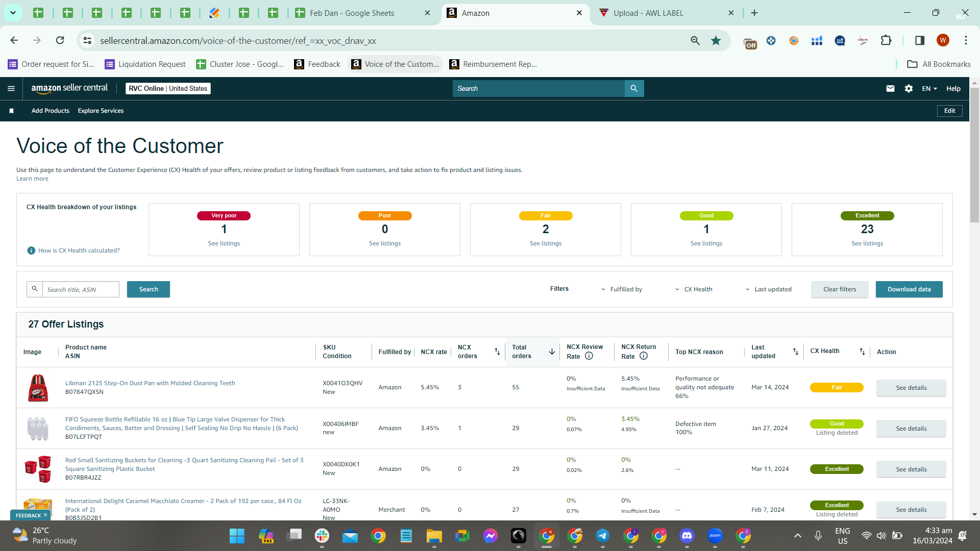This screenshot has width=980, height=551.
Task: Click the Download data button
Action: point(909,289)
